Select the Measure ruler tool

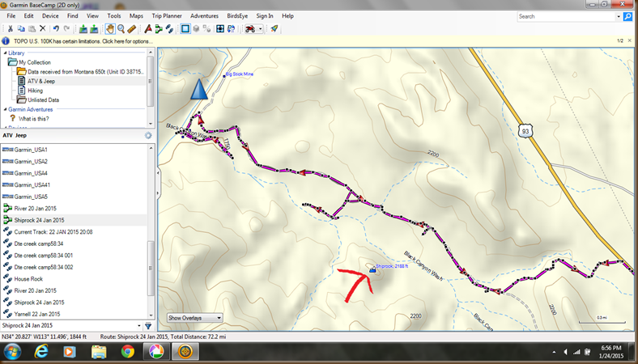point(131,29)
